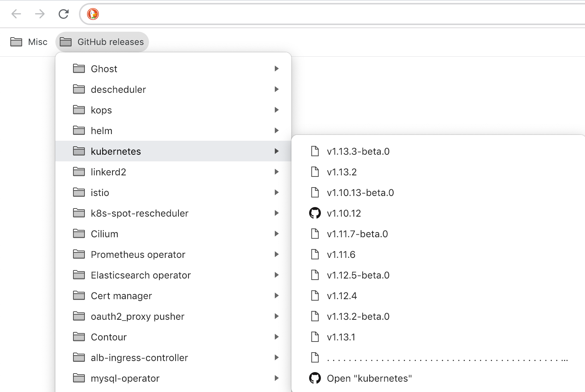Click the Elasticsearch operator folder icon
The height and width of the screenshot is (392, 585).
click(x=79, y=275)
